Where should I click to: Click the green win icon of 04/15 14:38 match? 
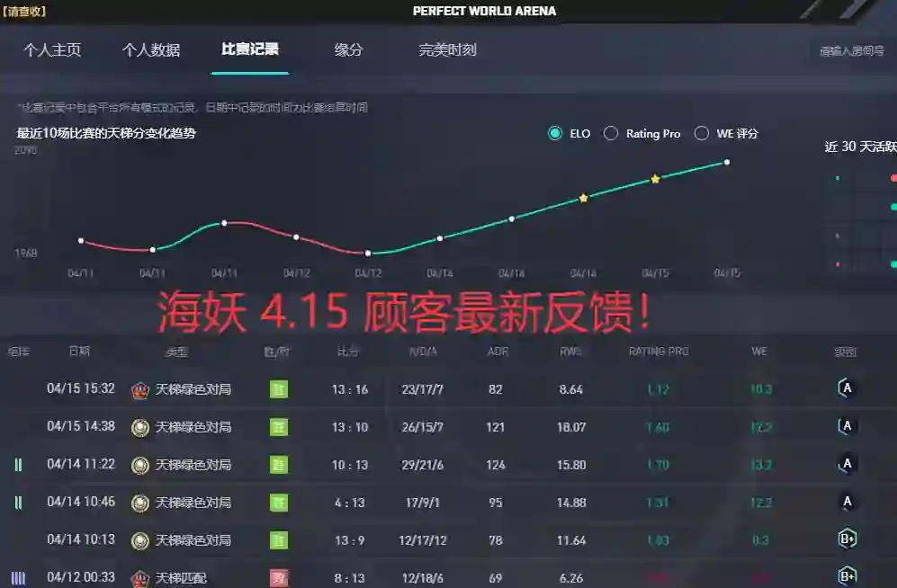pos(279,427)
